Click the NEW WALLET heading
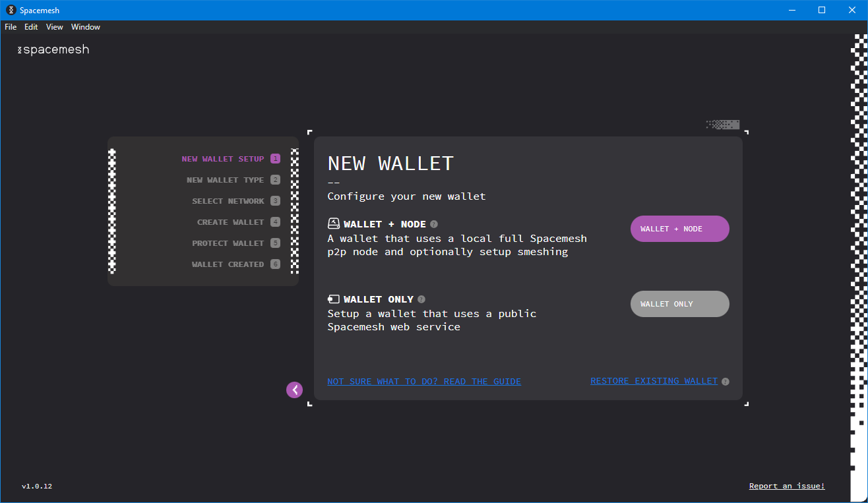This screenshot has height=503, width=868. click(x=390, y=163)
